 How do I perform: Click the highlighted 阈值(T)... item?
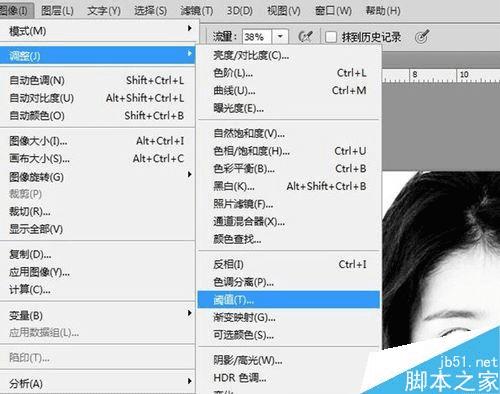(289, 300)
